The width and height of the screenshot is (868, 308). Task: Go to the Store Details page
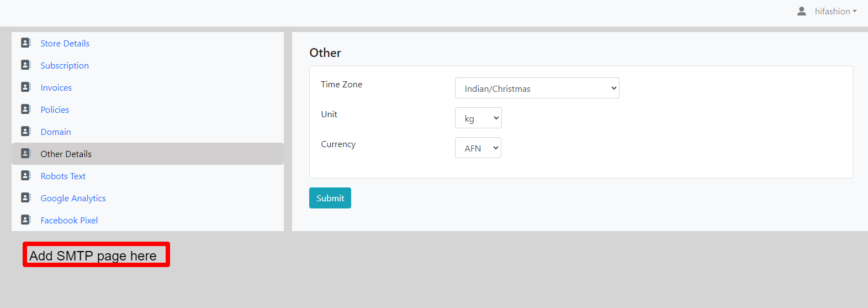(65, 43)
